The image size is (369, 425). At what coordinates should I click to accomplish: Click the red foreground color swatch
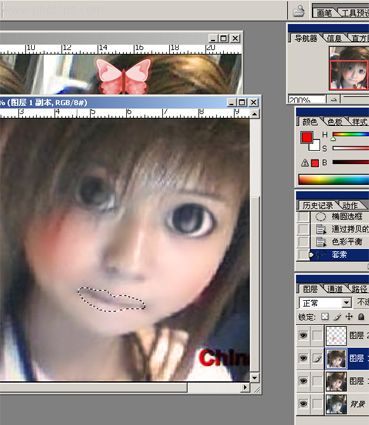307,137
